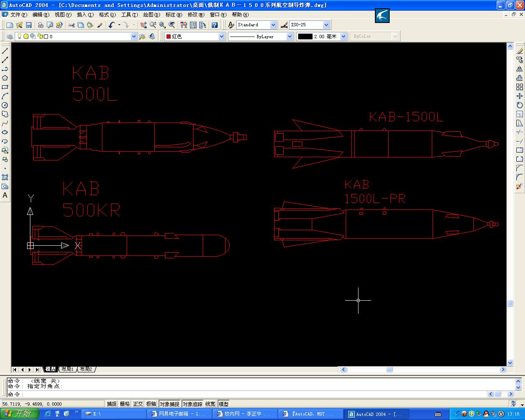Viewport: 525px width, 420px height.
Task: Select the Explode modify tool
Action: [520, 186]
